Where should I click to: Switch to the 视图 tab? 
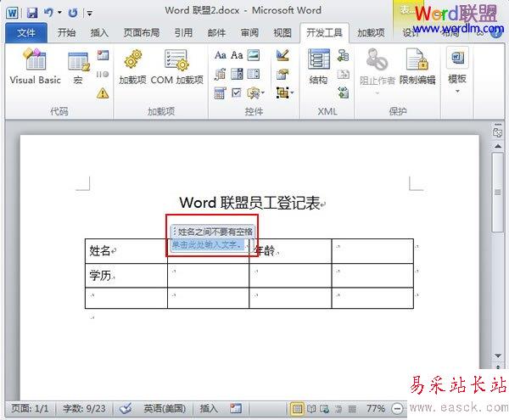click(x=282, y=33)
